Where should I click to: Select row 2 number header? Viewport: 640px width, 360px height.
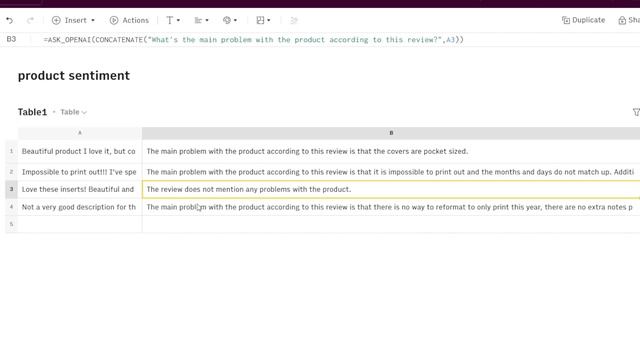tap(11, 172)
